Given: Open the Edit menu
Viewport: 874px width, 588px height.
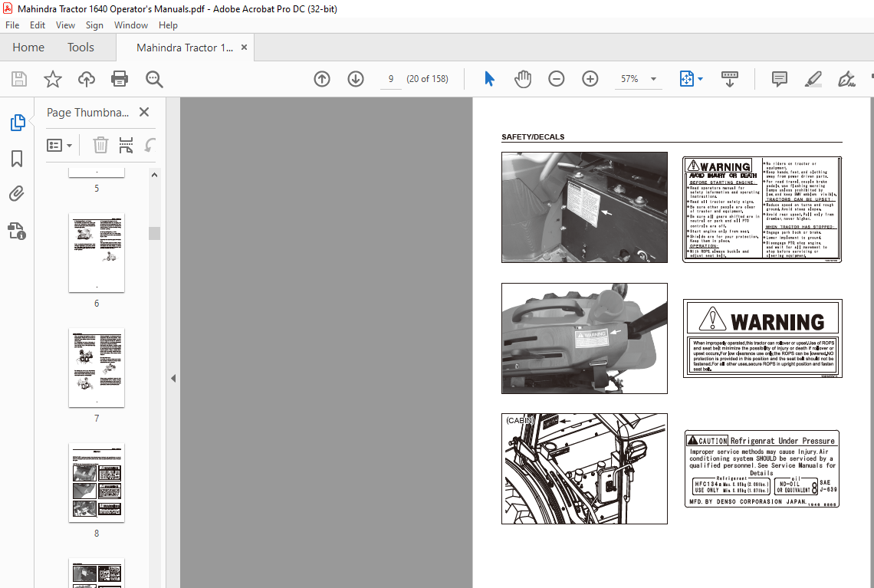Looking at the screenshot, I should coord(38,25).
